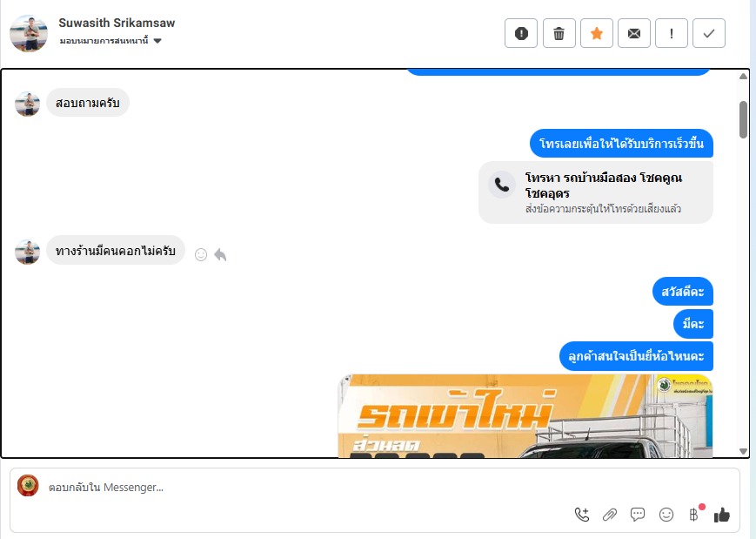The image size is (756, 539).
Task: React with emoji to ทางร้านมีคนคอกไม่ครับ message
Action: pyautogui.click(x=201, y=254)
